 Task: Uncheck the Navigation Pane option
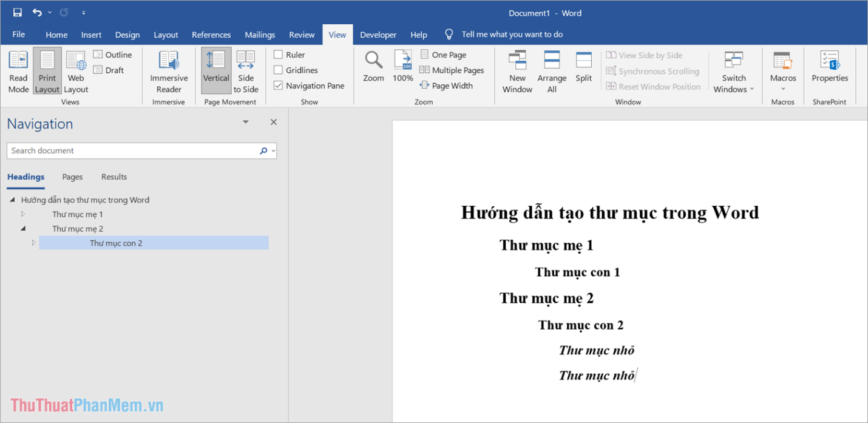pyautogui.click(x=277, y=85)
